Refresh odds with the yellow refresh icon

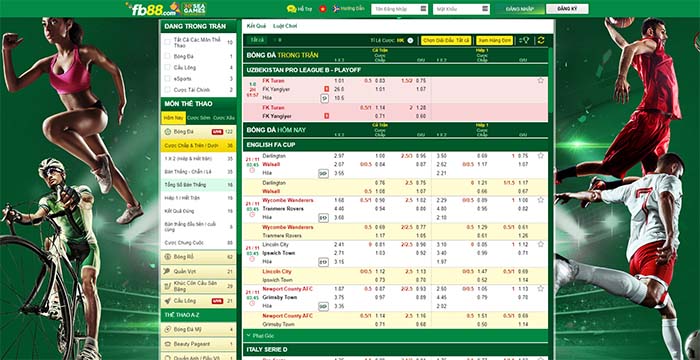click(541, 40)
